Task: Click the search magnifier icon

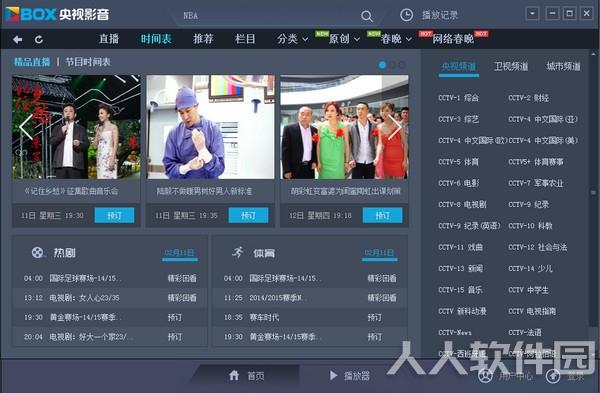Action: pos(367,16)
